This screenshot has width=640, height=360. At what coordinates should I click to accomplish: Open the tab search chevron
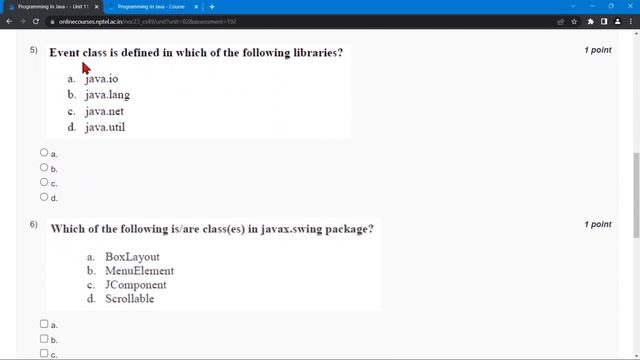(573, 7)
